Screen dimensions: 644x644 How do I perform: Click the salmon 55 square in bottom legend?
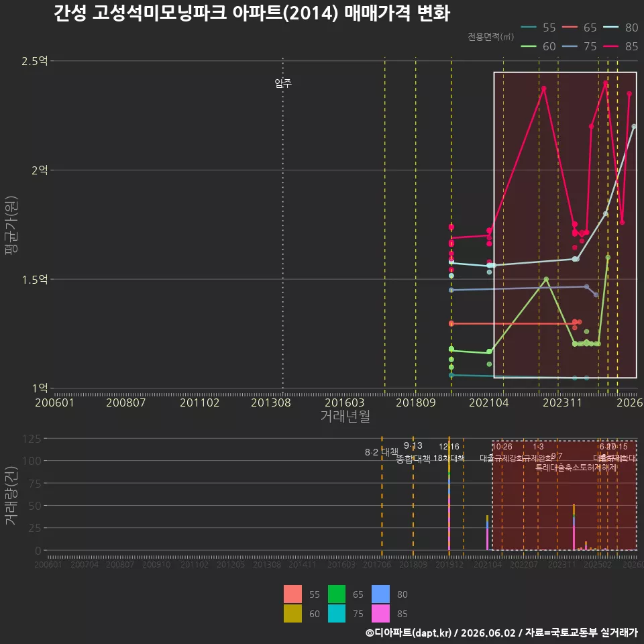click(292, 594)
